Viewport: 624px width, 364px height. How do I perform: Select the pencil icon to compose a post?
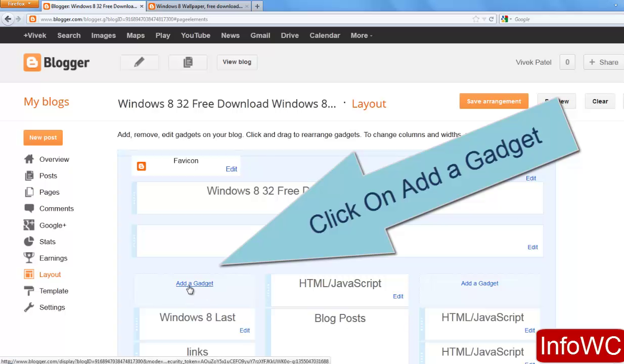click(139, 62)
